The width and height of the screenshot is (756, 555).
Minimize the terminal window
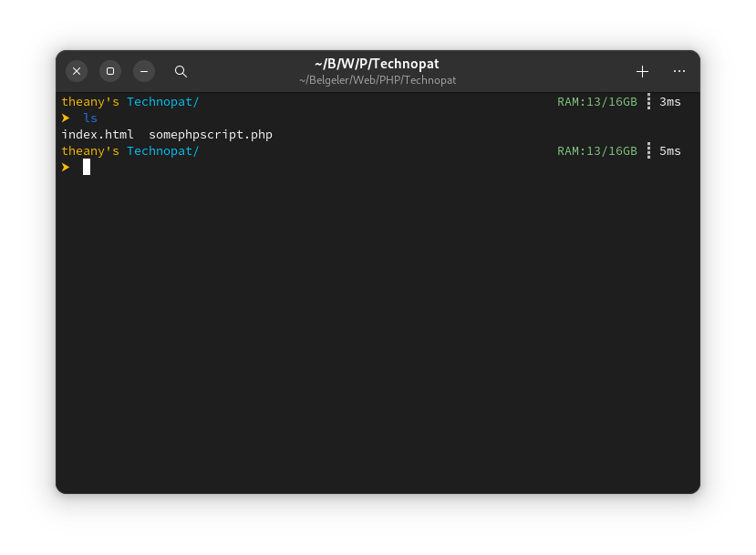pyautogui.click(x=144, y=71)
